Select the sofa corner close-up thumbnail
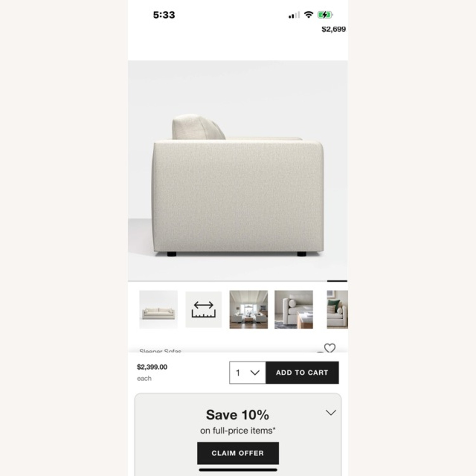The height and width of the screenshot is (476, 476). pyautogui.click(x=294, y=309)
